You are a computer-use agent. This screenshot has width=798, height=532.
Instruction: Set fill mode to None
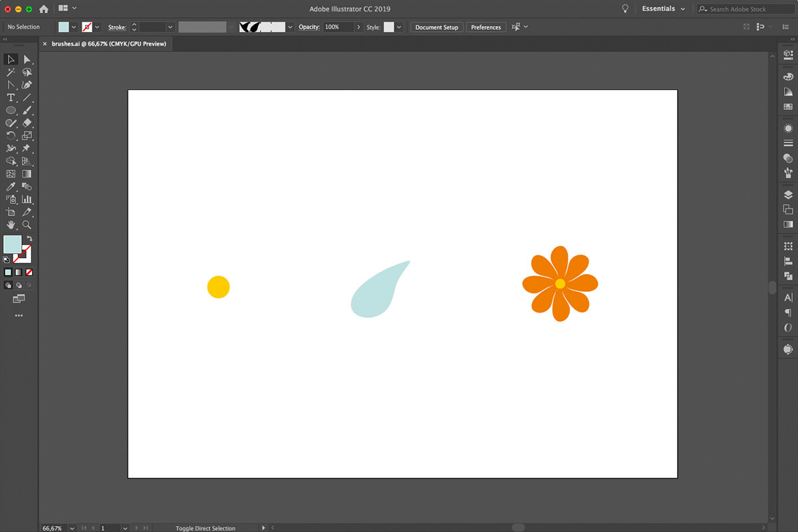click(x=29, y=272)
